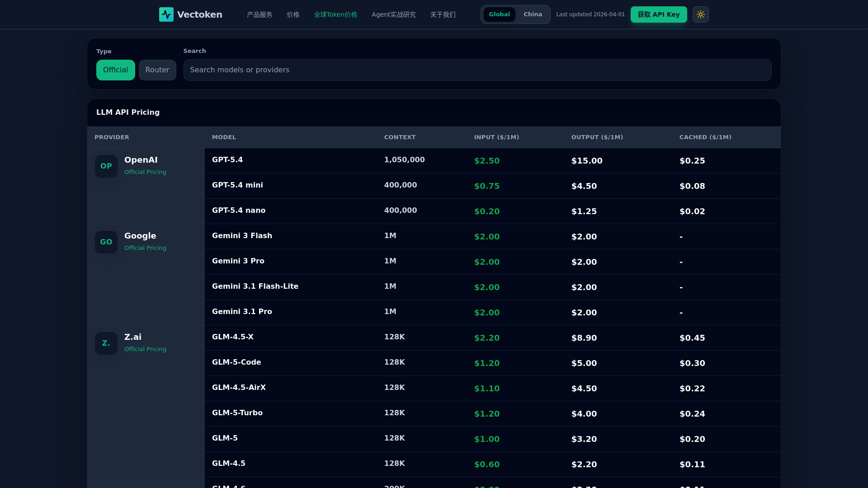This screenshot has height=488, width=868.
Task: Click GLM-5-Turbo output price $4.00
Action: click(584, 414)
